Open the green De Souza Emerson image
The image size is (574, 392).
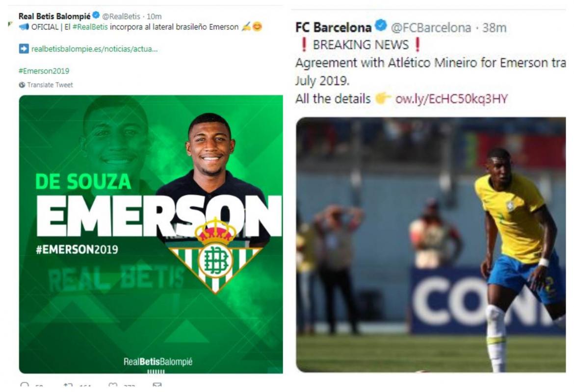coord(151,234)
